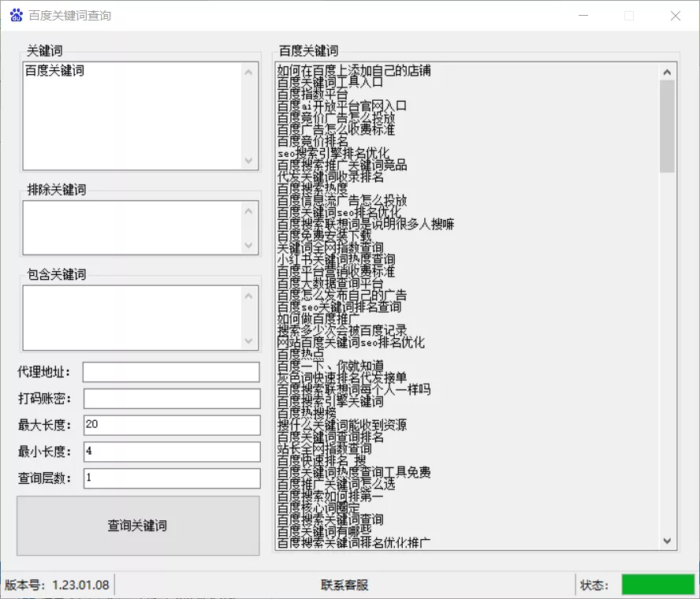Select result 百度核心词圈定
Screen dimensions: 700x599
point(318,508)
